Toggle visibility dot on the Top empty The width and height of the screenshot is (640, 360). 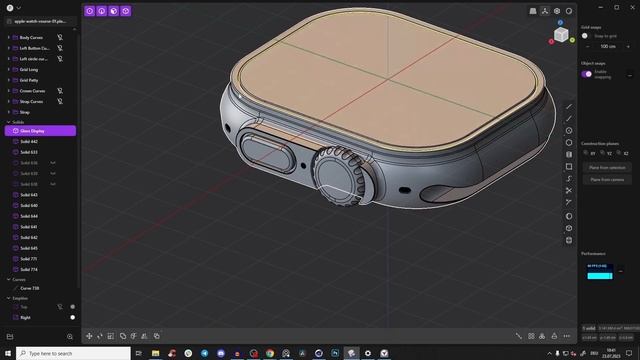click(x=73, y=307)
